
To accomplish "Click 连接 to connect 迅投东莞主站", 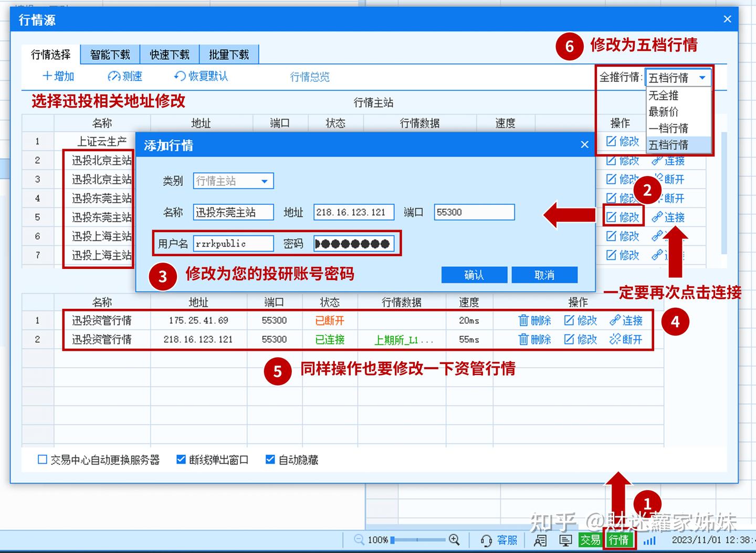I will (670, 216).
